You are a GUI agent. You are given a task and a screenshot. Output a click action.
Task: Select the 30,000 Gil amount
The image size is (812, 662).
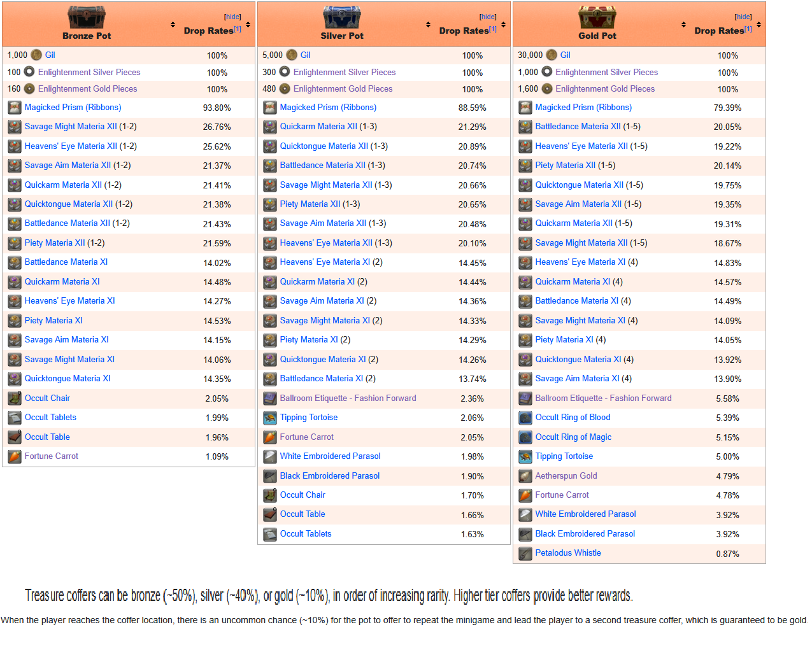(531, 55)
